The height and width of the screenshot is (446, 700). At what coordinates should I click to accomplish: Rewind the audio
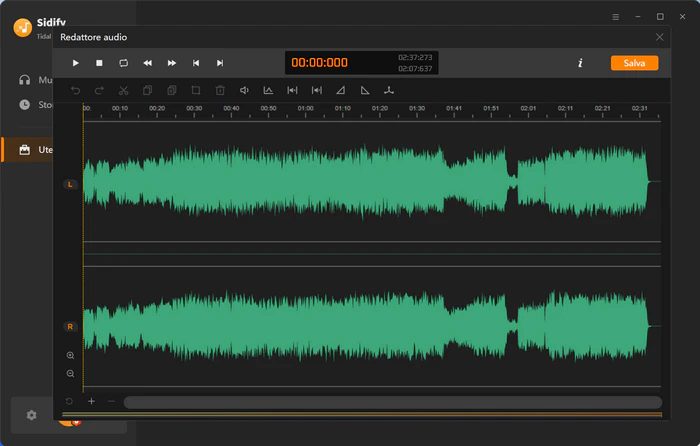tap(147, 63)
